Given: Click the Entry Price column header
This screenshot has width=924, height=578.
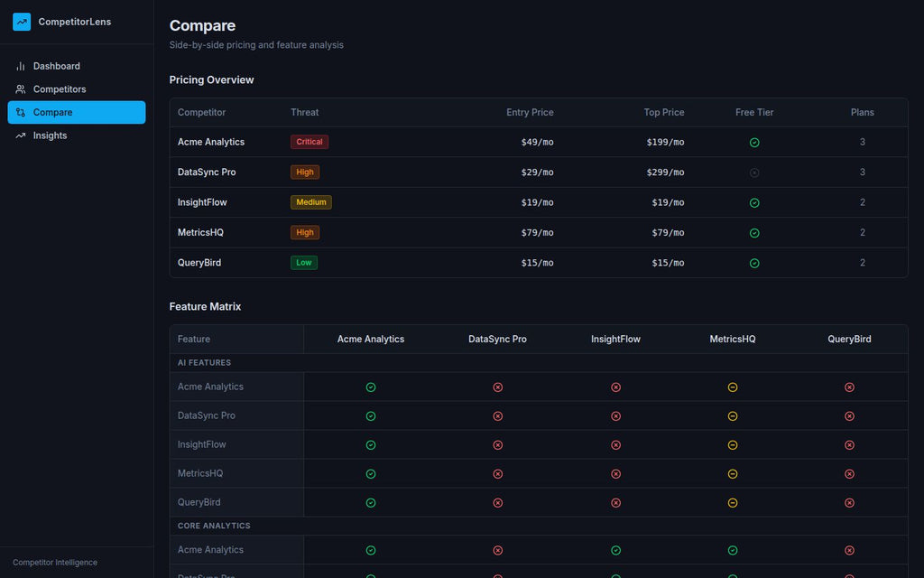Looking at the screenshot, I should point(530,113).
